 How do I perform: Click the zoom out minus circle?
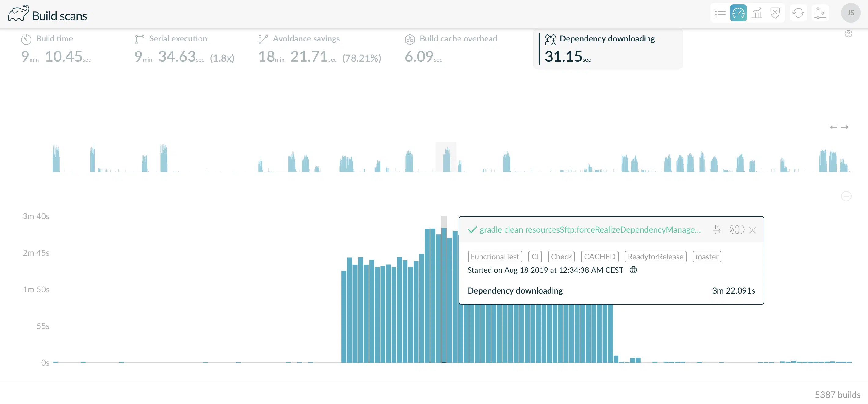(846, 196)
